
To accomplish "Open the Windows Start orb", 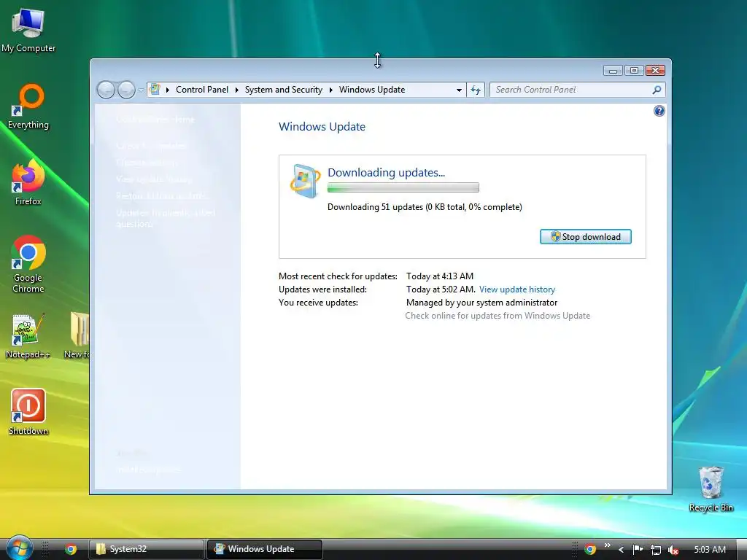I will point(19,548).
